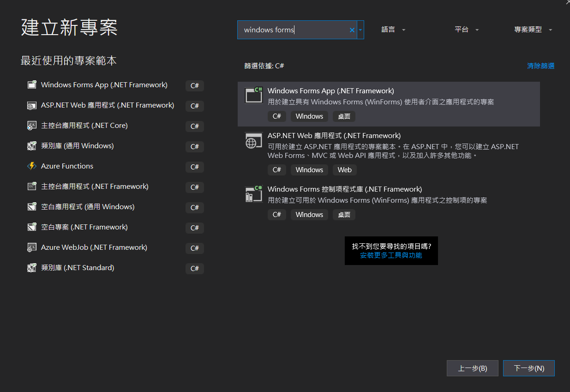Screen dimensions: 570x392
Task: Click the 桌面 tag under Windows Forms App result
Action: coord(344,116)
